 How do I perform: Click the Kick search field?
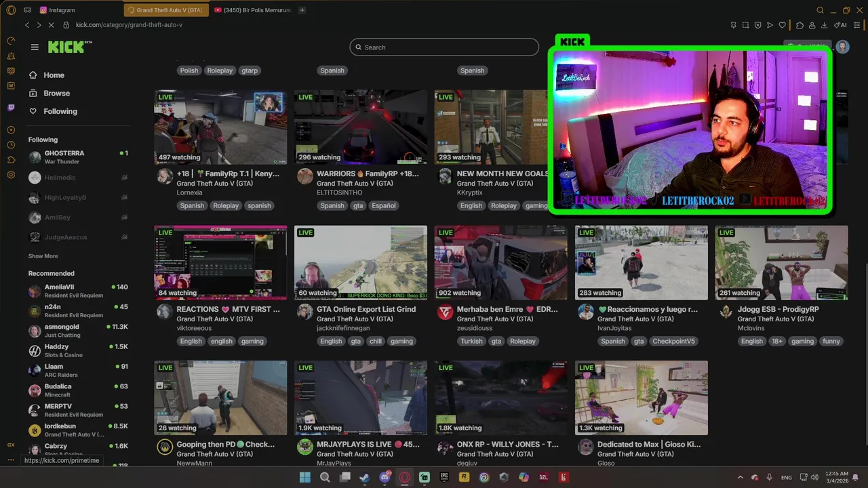[444, 47]
